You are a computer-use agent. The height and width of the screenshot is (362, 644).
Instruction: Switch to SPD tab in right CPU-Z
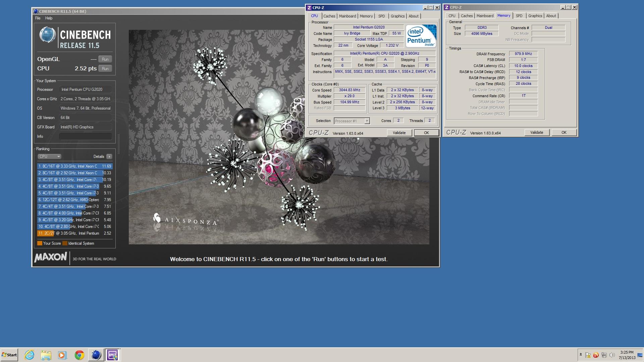point(519,16)
